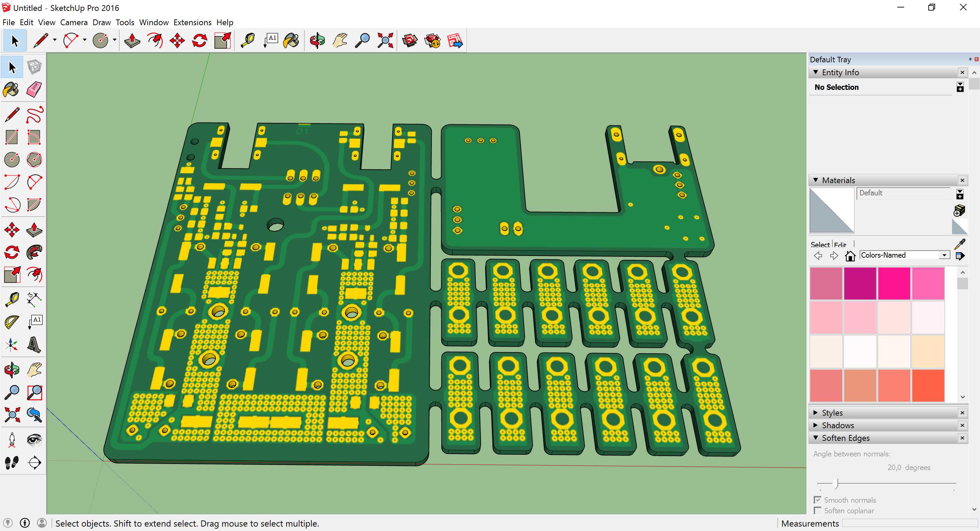Screen dimensions: 980x531
Task: Open the File menu
Action: click(9, 22)
